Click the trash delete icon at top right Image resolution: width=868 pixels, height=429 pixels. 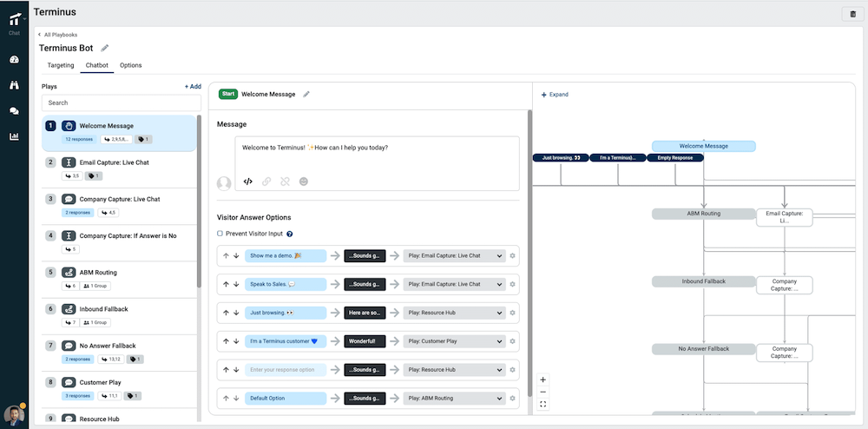[852, 14]
